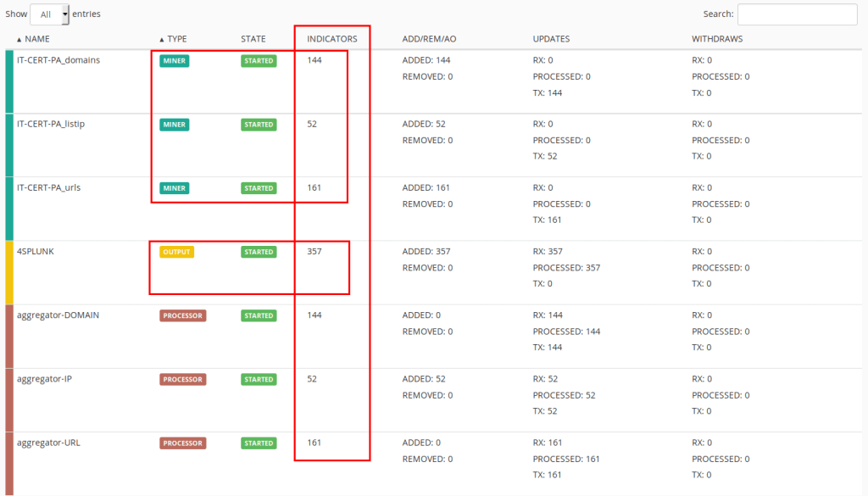
Task: Open the 4SPLUNK output node
Action: [x=34, y=251]
